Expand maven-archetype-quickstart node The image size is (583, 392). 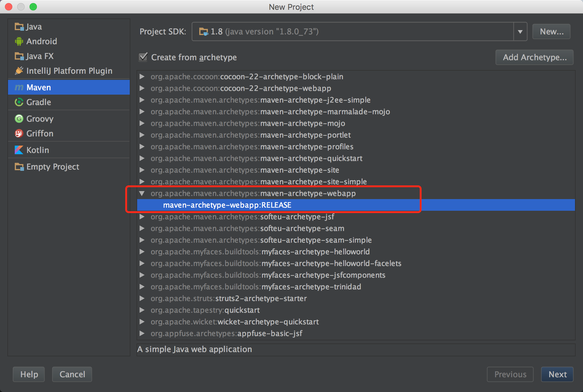142,158
